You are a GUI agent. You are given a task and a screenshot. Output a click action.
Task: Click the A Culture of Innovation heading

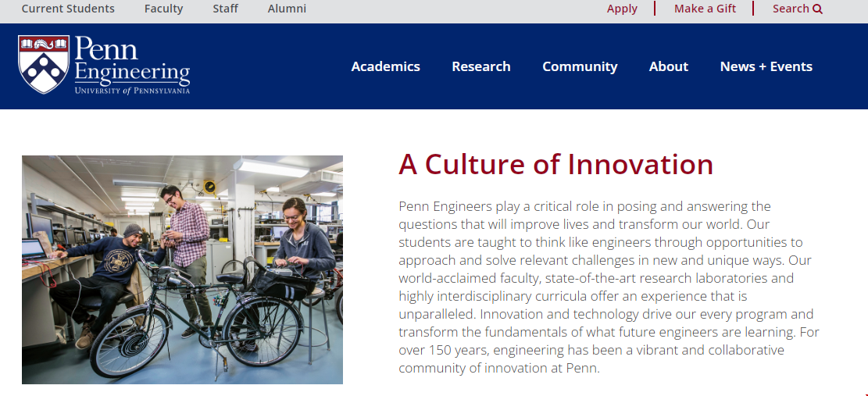tap(555, 165)
